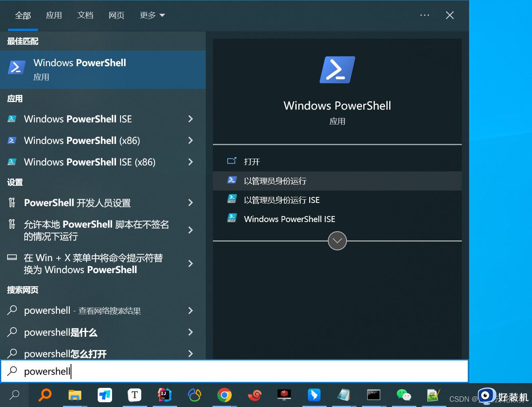532x407 pixels.
Task: Click the Win + X 菜单 setting keyboard icon
Action: coord(12,258)
